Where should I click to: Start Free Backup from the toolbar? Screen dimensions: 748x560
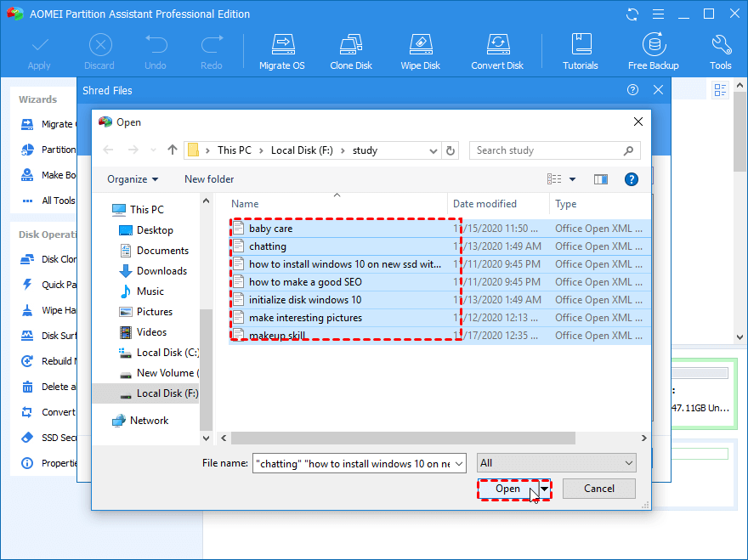click(653, 52)
